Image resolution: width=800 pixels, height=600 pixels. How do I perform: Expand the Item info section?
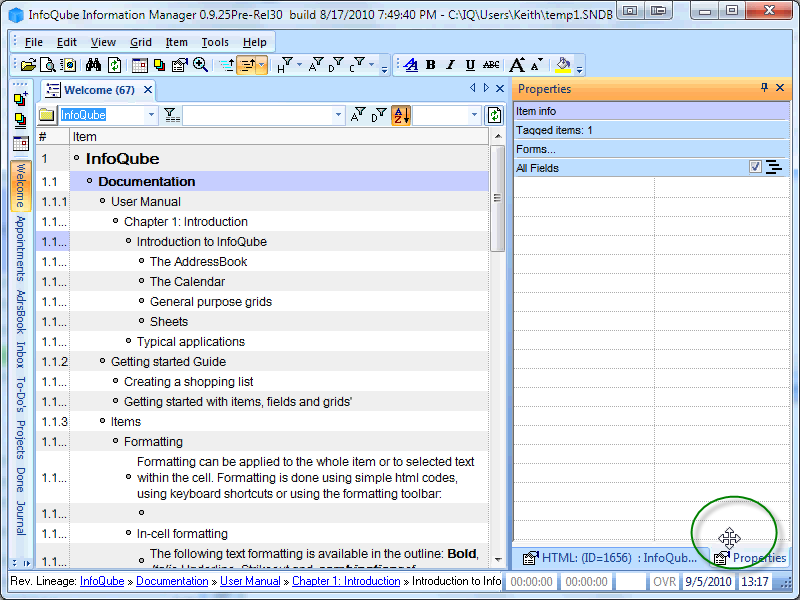[x=651, y=111]
